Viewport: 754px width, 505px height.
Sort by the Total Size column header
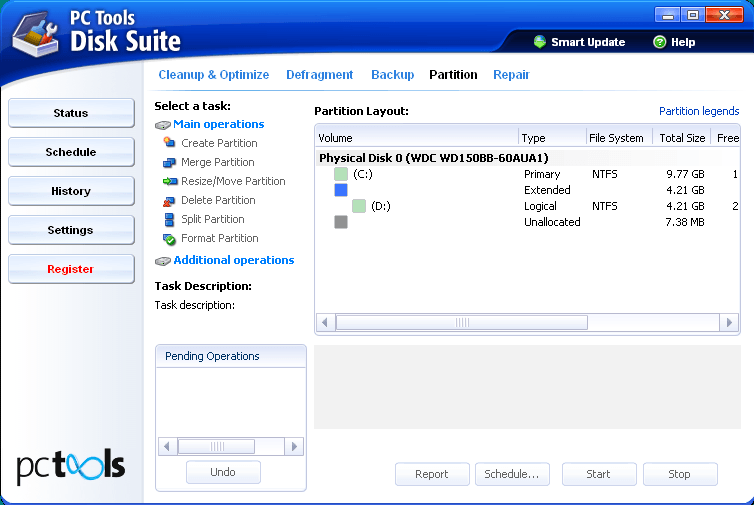point(682,138)
